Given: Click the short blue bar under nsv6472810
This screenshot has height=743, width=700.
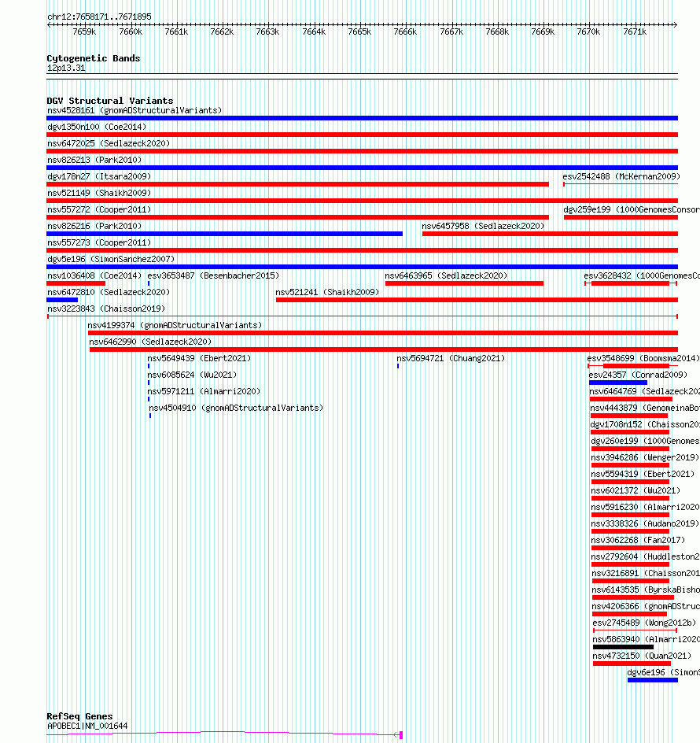Looking at the screenshot, I should [62, 300].
